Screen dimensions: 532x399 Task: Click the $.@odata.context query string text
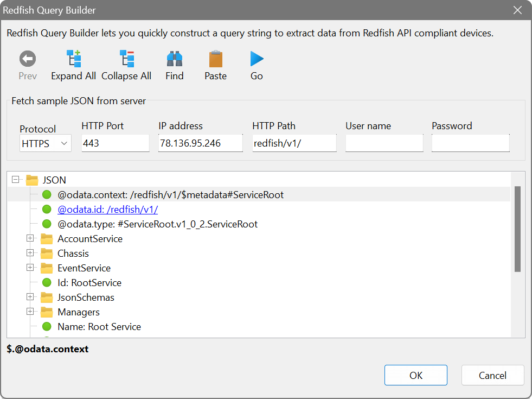pyautogui.click(x=48, y=349)
